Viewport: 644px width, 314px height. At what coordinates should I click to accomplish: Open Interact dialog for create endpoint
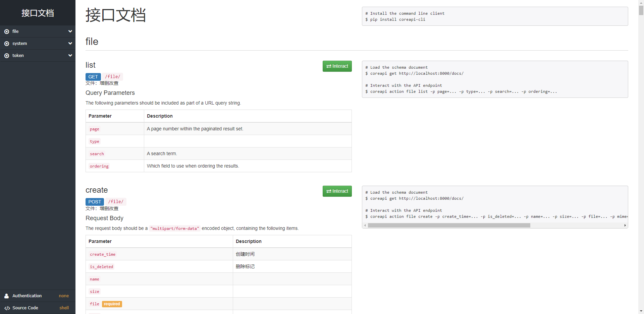click(x=337, y=191)
